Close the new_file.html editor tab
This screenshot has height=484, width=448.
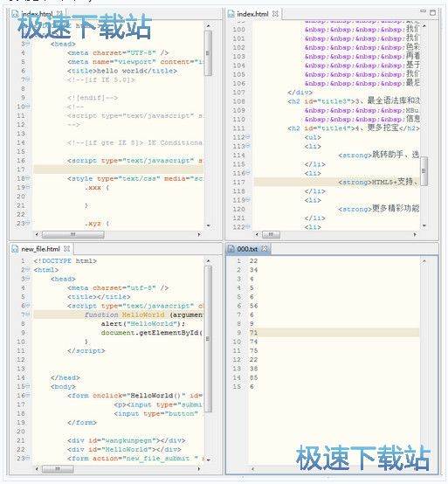(x=66, y=248)
